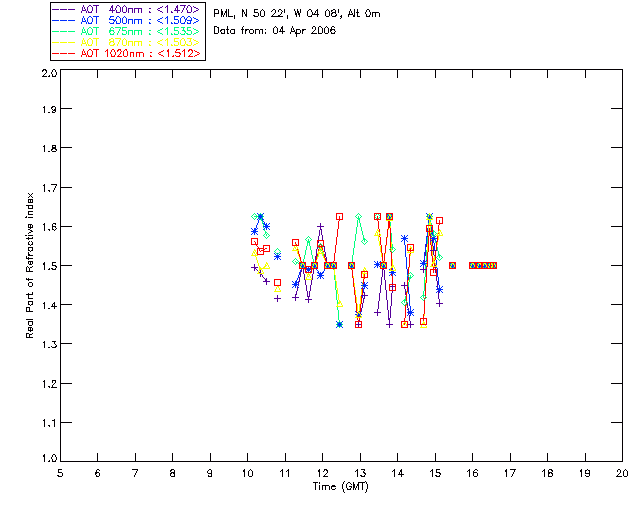This screenshot has width=640, height=512.
Task: Select the AOT 400nm legend entry
Action: [127, 9]
